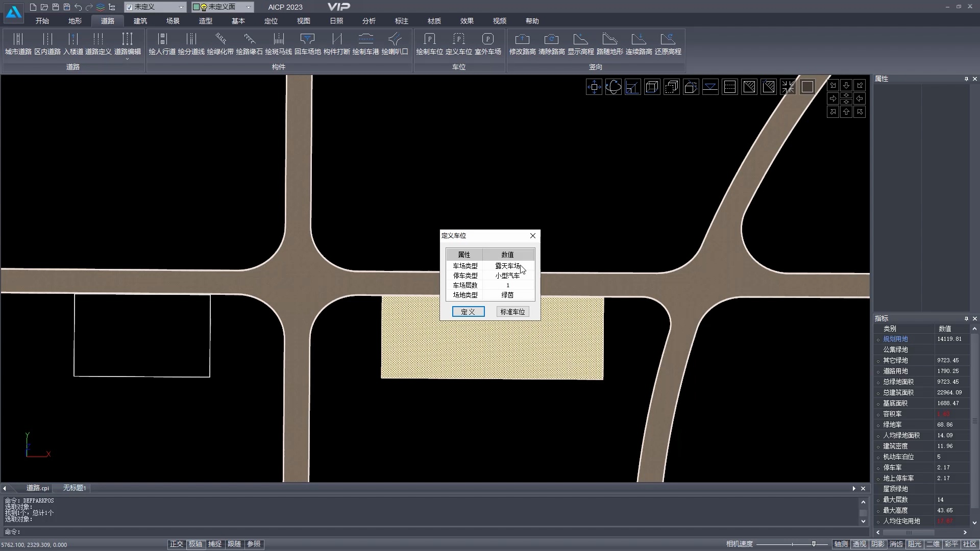Click the 回车场地 turnaround tool

point(308,44)
